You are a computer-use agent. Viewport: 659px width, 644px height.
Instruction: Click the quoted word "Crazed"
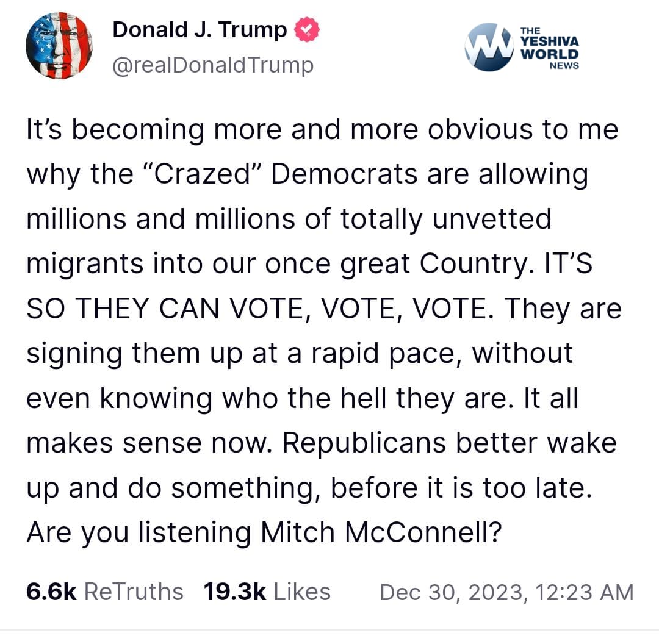pos(204,175)
